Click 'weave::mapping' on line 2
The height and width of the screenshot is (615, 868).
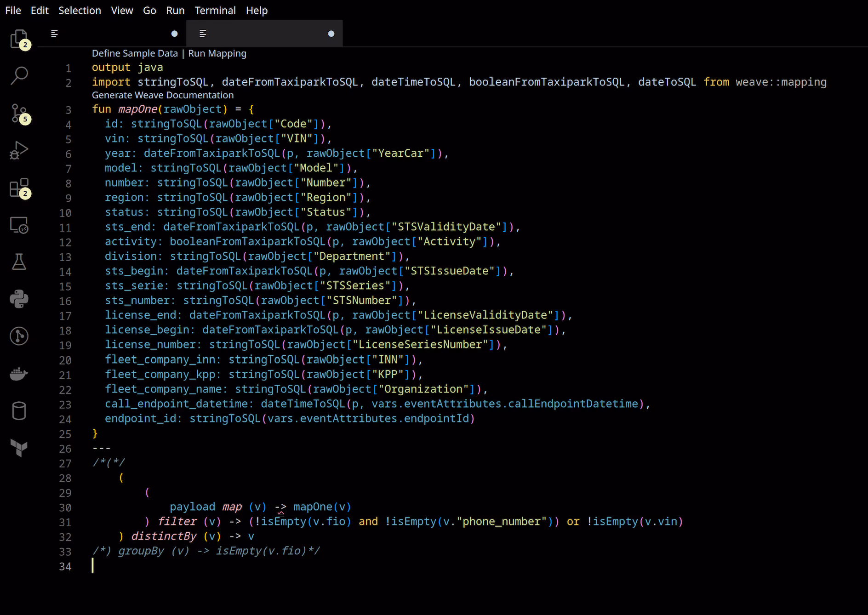pyautogui.click(x=781, y=82)
